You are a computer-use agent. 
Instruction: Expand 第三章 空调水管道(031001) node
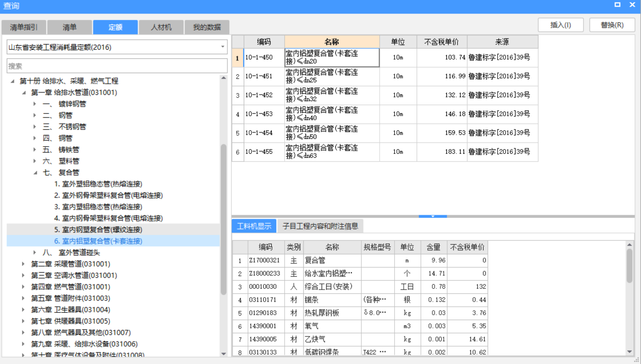click(23, 275)
